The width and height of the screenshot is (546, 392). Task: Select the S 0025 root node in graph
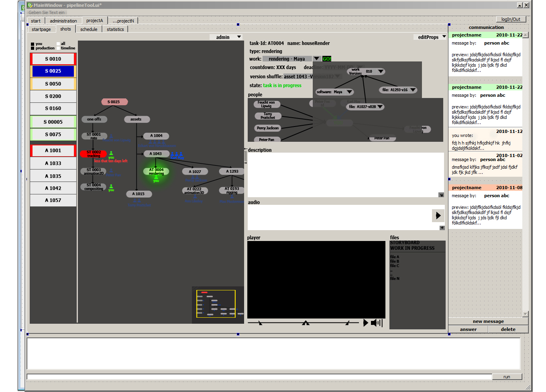coord(114,102)
